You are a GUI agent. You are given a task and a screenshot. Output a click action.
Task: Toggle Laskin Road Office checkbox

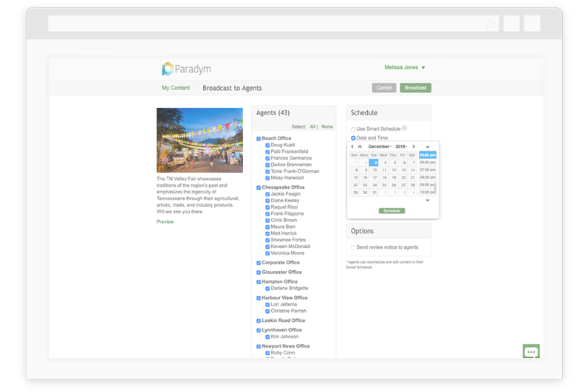coord(259,321)
